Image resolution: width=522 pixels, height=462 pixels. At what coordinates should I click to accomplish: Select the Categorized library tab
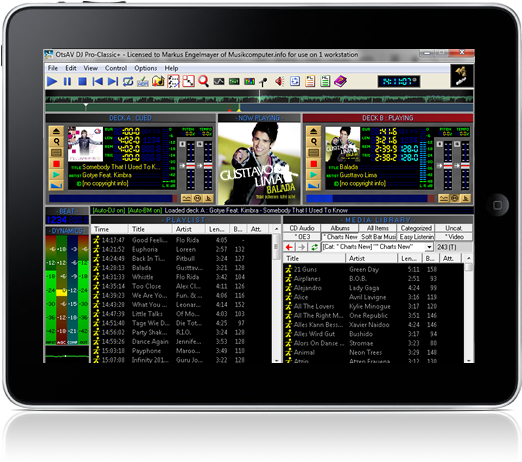(x=416, y=228)
